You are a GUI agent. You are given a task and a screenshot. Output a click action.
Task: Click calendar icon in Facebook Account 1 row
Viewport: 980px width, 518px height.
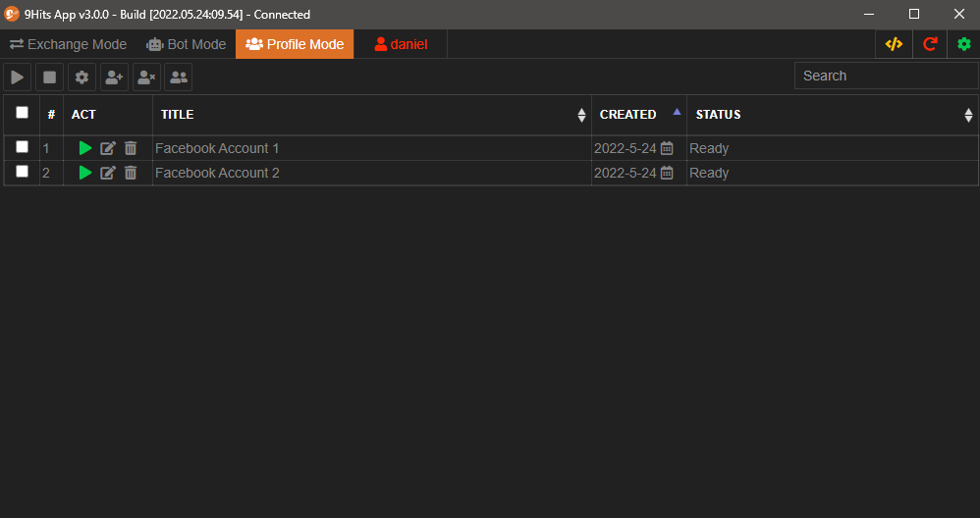pyautogui.click(x=667, y=148)
